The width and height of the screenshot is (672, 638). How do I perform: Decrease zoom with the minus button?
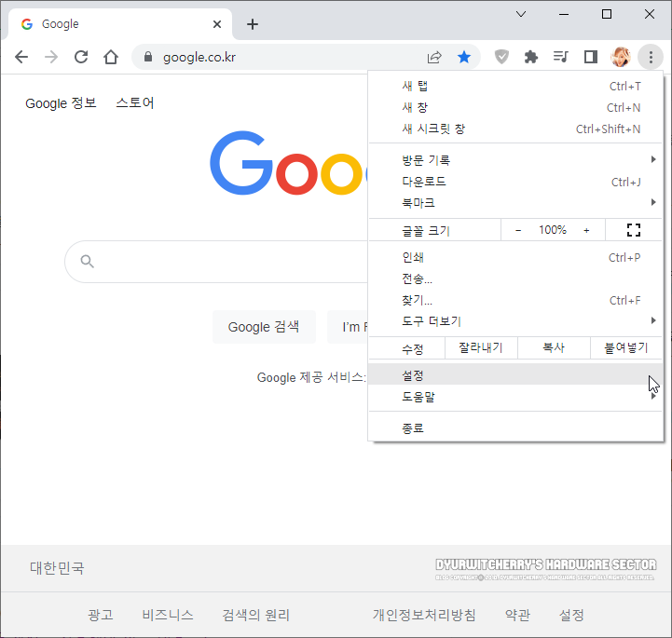click(518, 230)
